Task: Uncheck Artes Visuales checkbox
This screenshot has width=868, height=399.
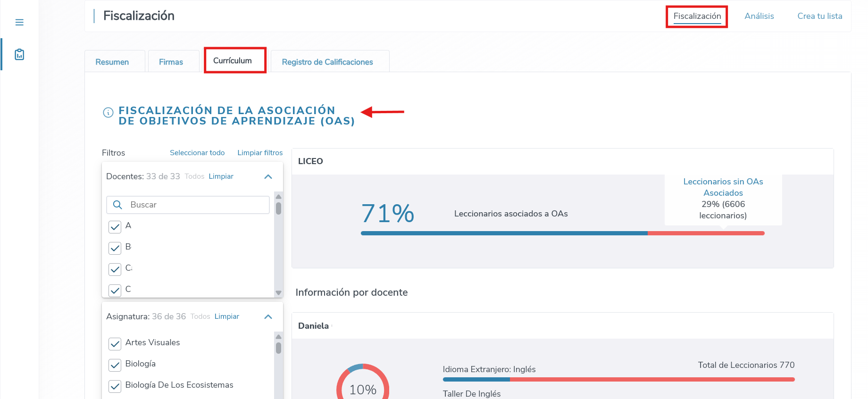Action: coord(115,344)
